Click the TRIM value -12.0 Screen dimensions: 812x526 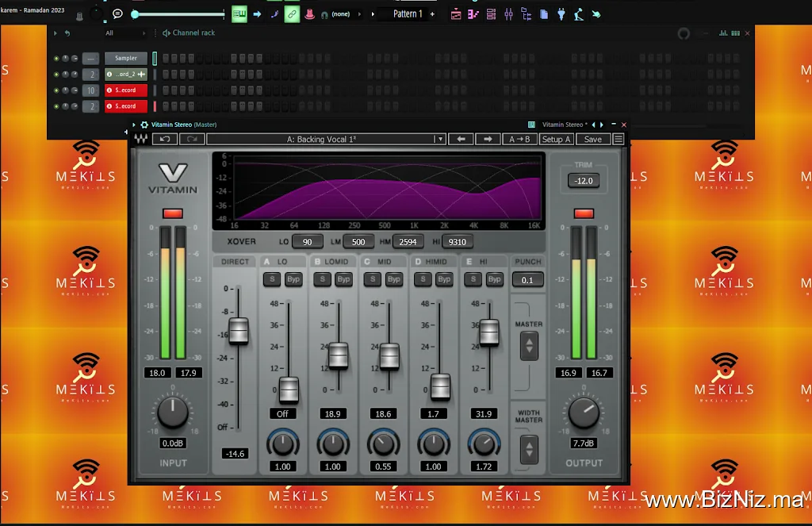click(x=584, y=181)
